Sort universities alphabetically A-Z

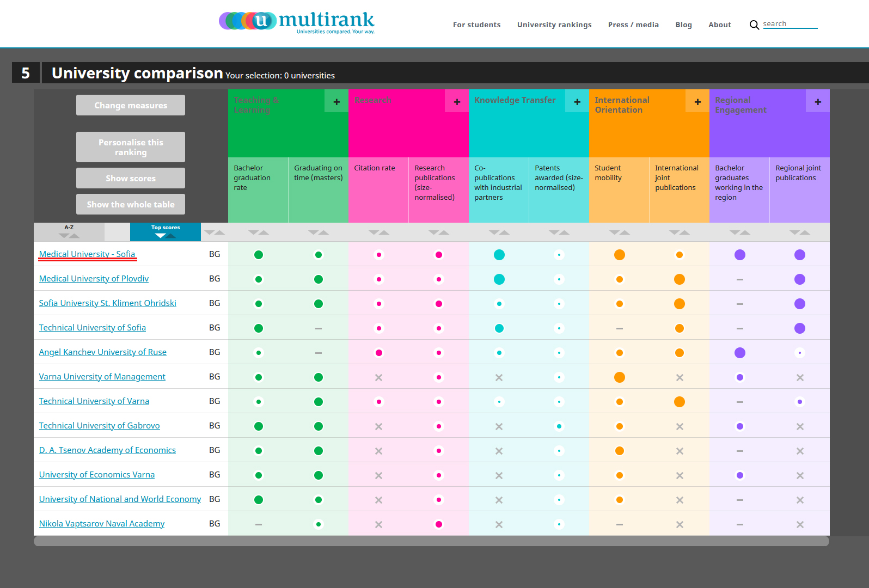tap(69, 232)
